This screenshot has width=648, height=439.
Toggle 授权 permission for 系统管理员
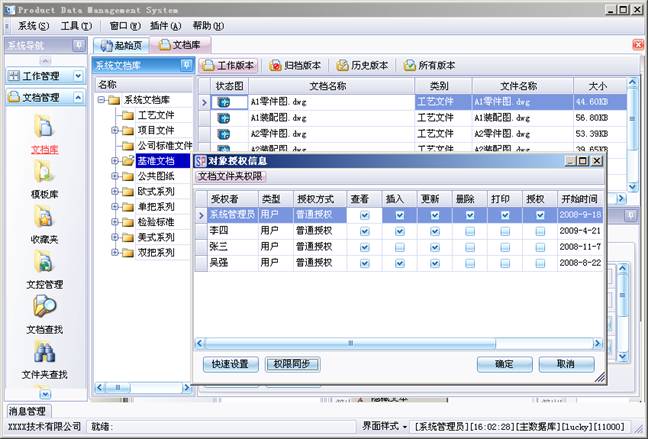[x=540, y=215]
